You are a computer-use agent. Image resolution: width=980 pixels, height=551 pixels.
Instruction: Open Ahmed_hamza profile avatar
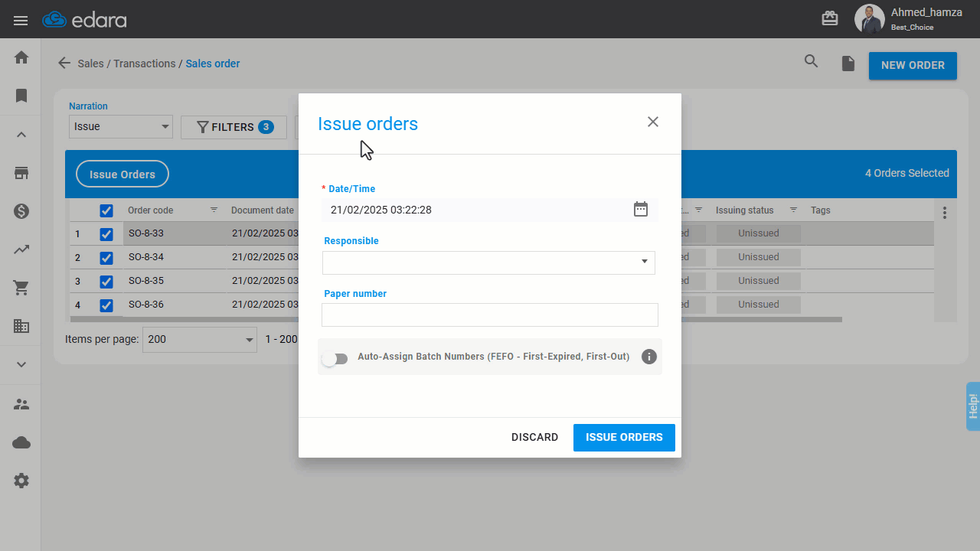(x=869, y=19)
